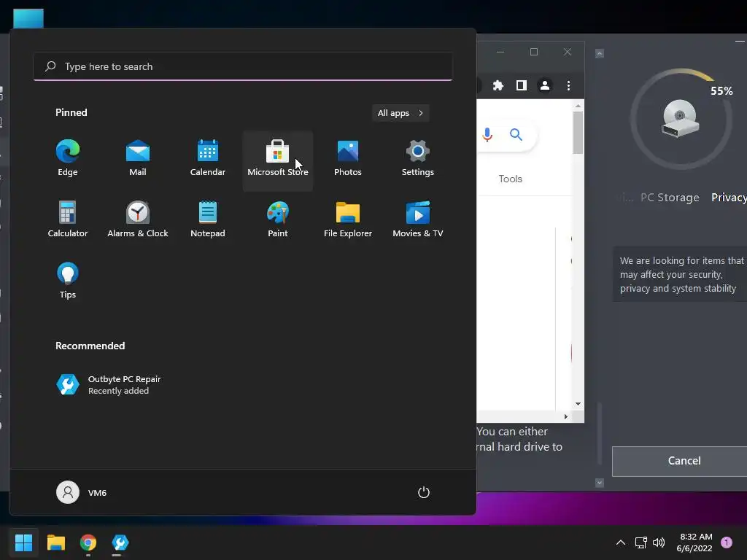
Task: Open network status in system tray
Action: pyautogui.click(x=641, y=542)
